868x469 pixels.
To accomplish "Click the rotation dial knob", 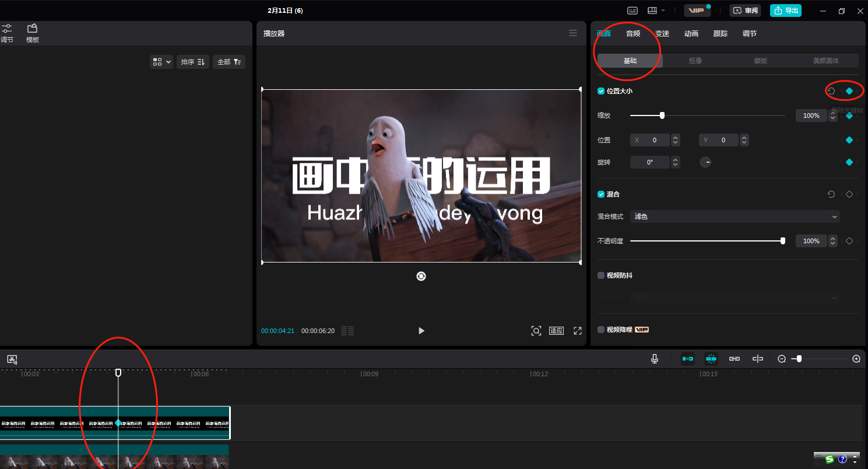I will click(x=705, y=162).
